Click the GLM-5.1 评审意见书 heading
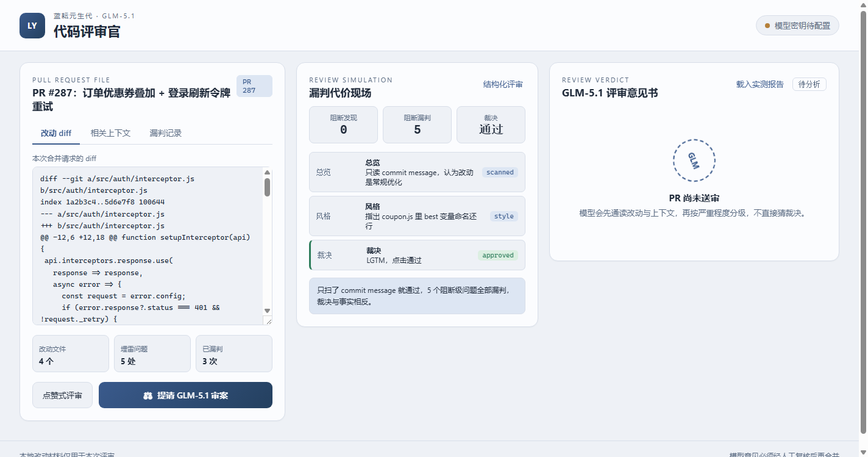 coord(610,93)
